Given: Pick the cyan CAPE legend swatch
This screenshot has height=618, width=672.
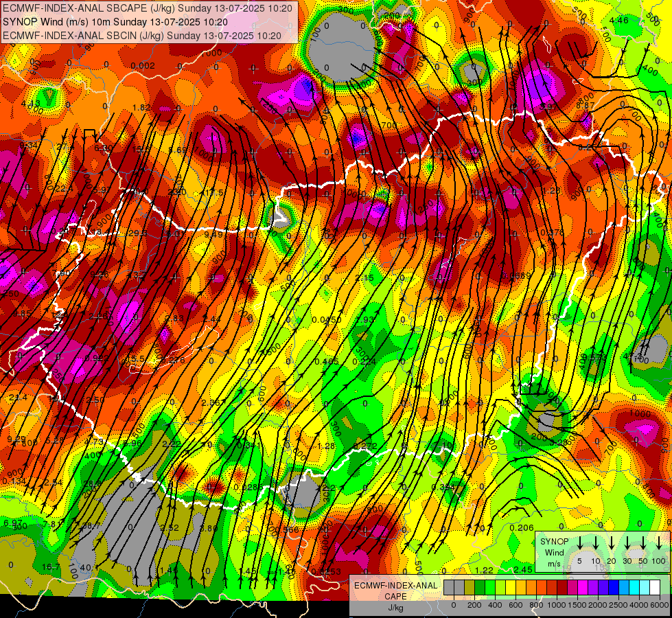Looking at the screenshot, I should pos(634,587).
